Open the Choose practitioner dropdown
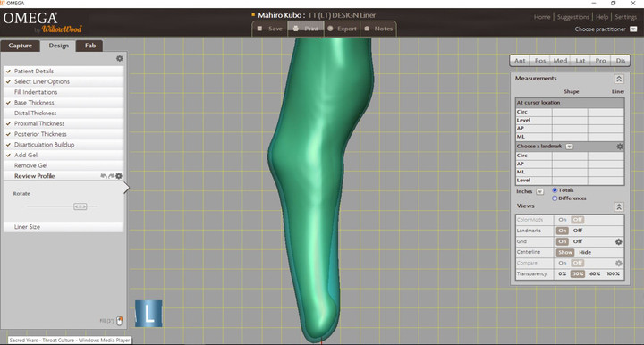 point(633,29)
